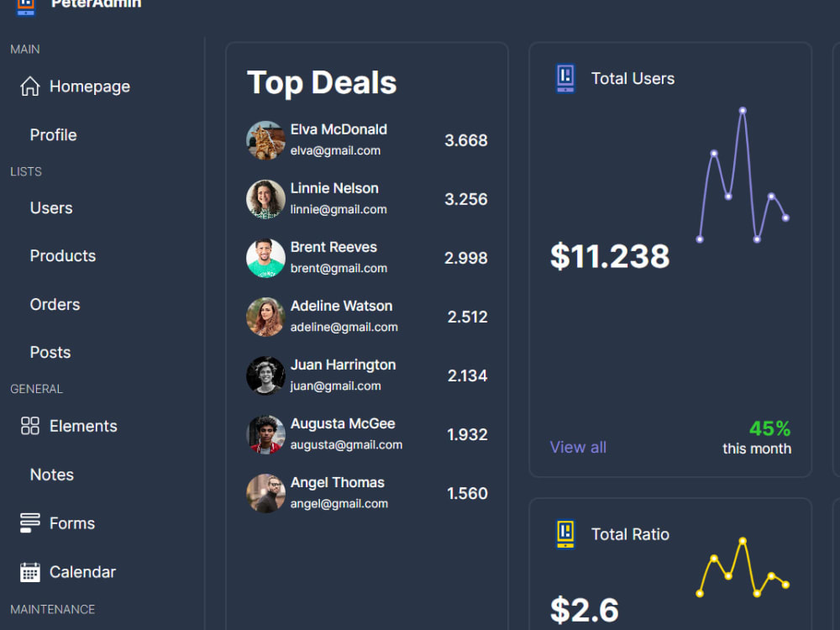Click the $2.6 ratio value
The height and width of the screenshot is (630, 840).
coord(585,610)
